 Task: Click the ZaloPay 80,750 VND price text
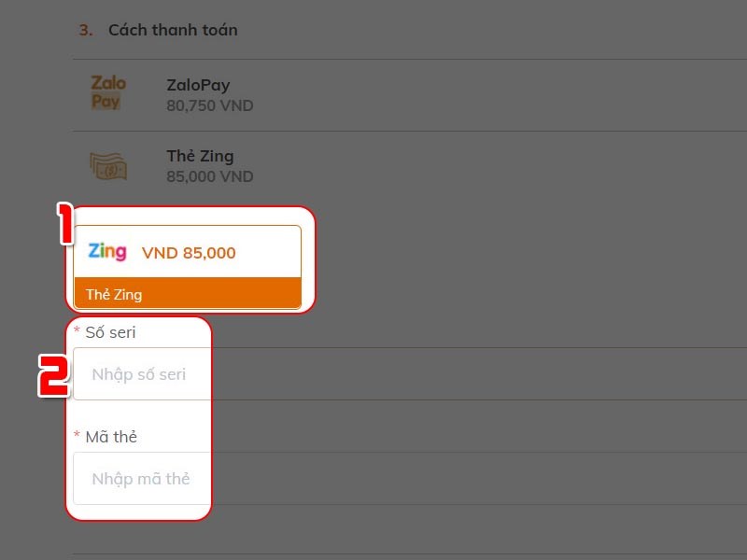click(x=209, y=105)
